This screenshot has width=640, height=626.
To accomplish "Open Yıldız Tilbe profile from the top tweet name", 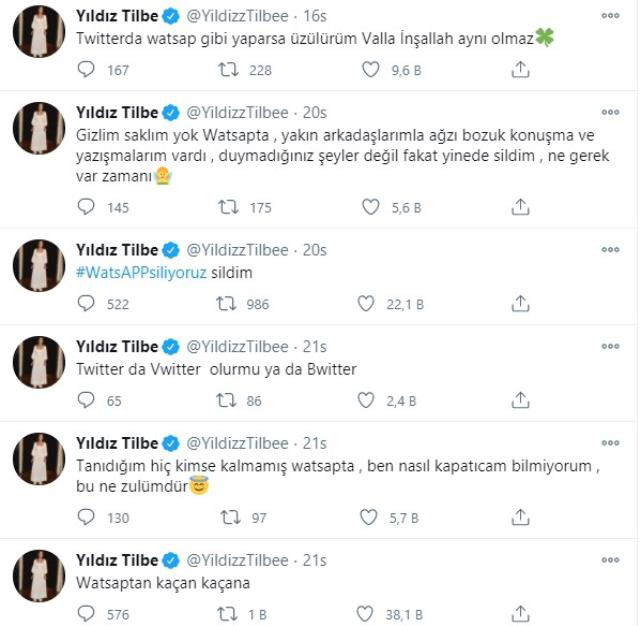I will (117, 16).
